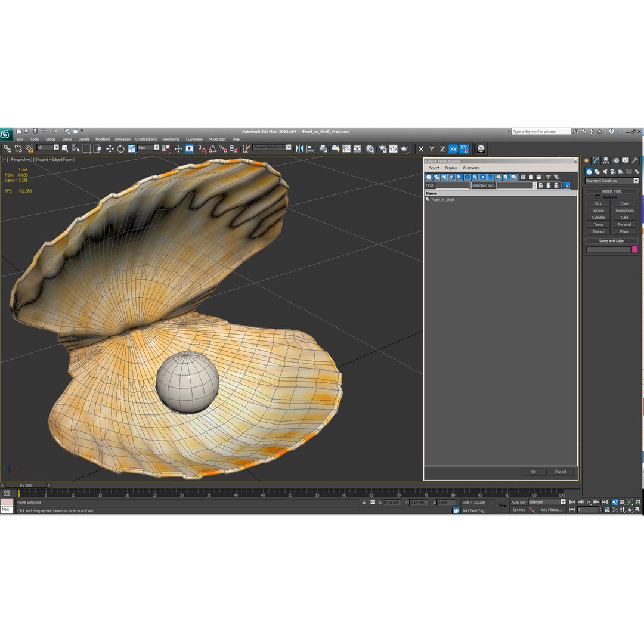Open the Select by Name tool
The image size is (644, 644).
click(x=76, y=148)
